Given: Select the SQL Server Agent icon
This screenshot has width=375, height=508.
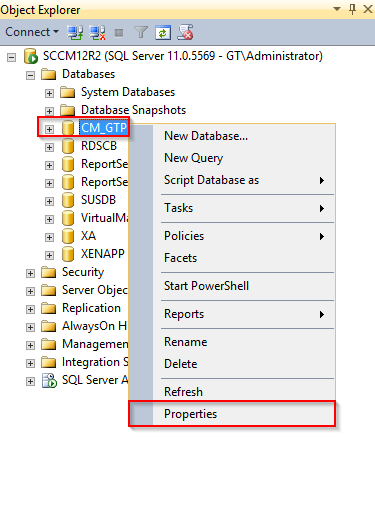Looking at the screenshot, I should point(49,381).
